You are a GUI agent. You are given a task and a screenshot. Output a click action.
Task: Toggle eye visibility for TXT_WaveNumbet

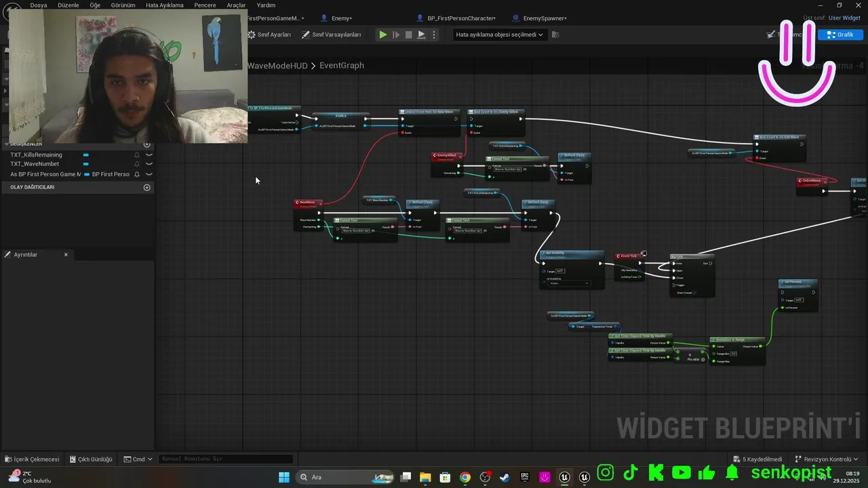(x=149, y=164)
